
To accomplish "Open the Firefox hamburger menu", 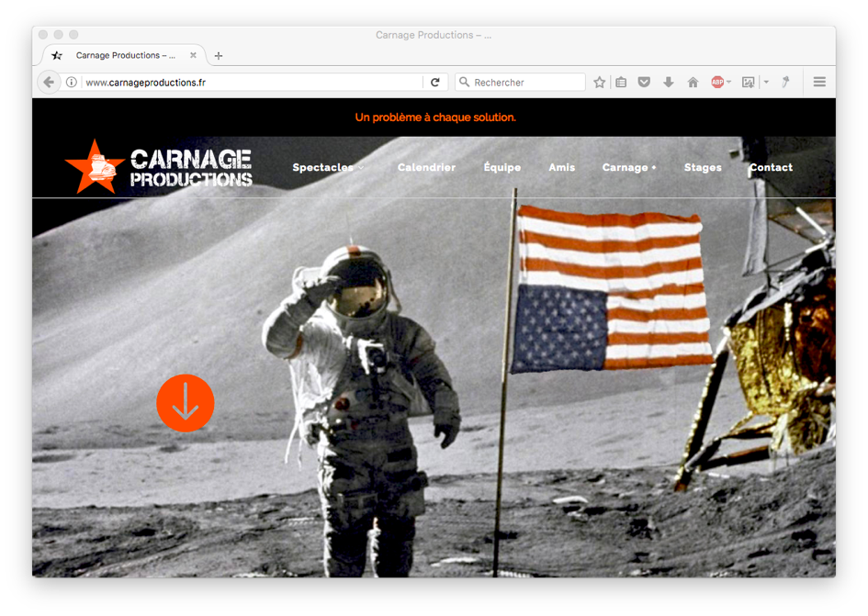I will pos(820,82).
